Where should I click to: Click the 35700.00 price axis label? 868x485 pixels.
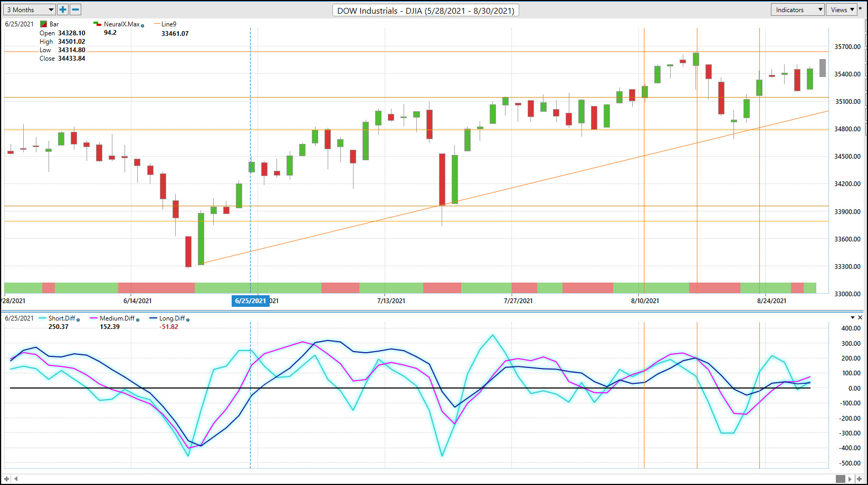pyautogui.click(x=847, y=47)
